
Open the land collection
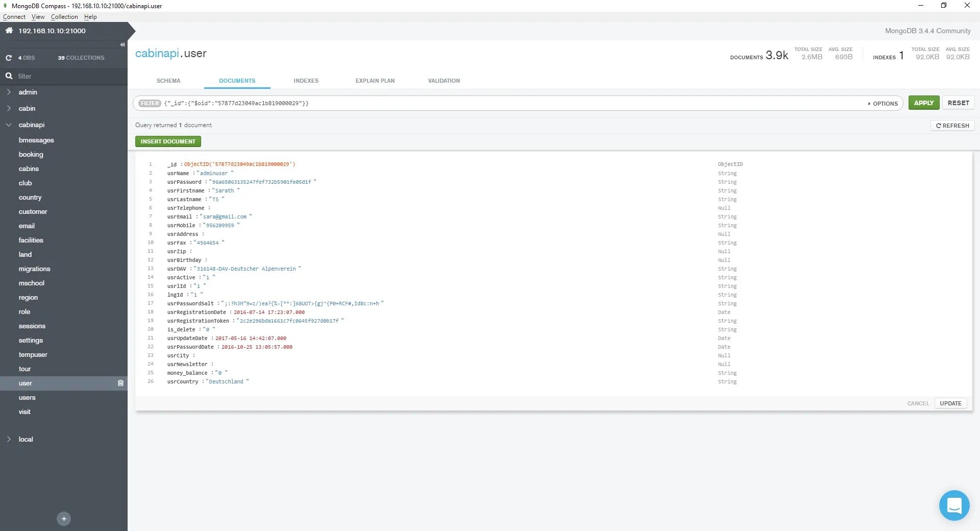25,254
